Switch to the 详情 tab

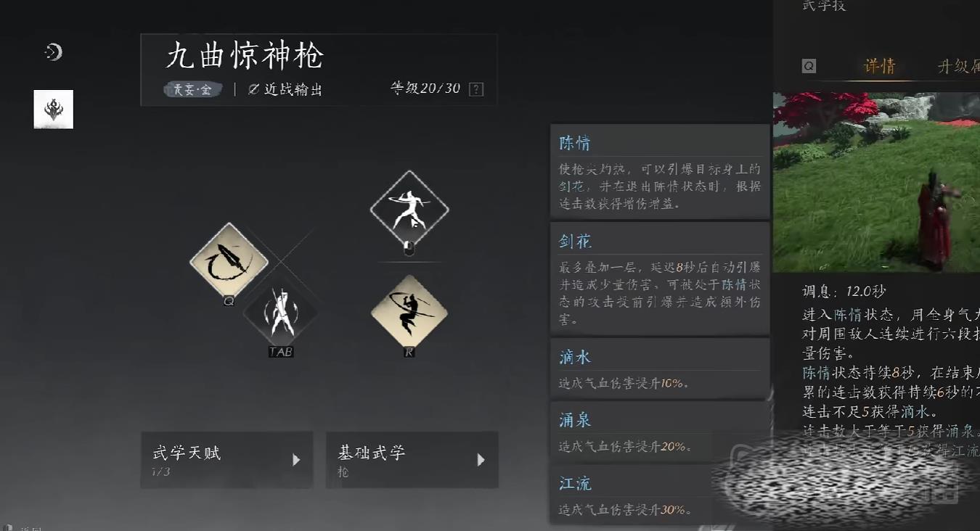pyautogui.click(x=879, y=67)
